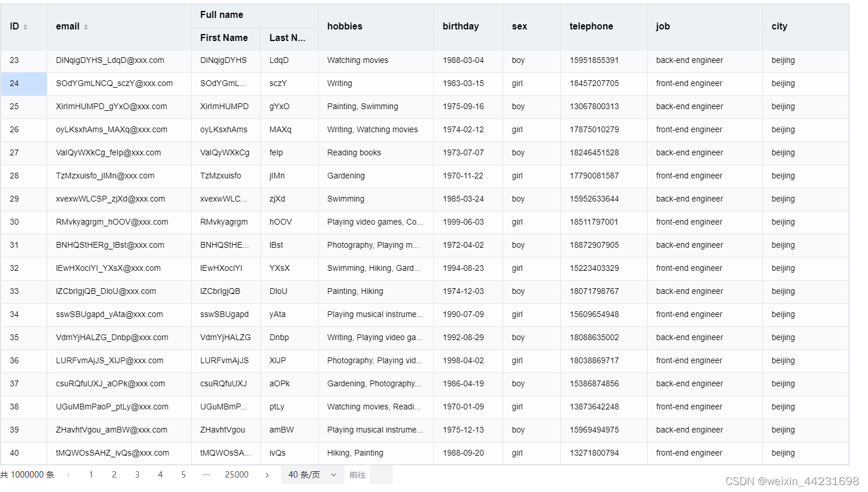
Task: Click telephone 18246451528
Action: (594, 153)
